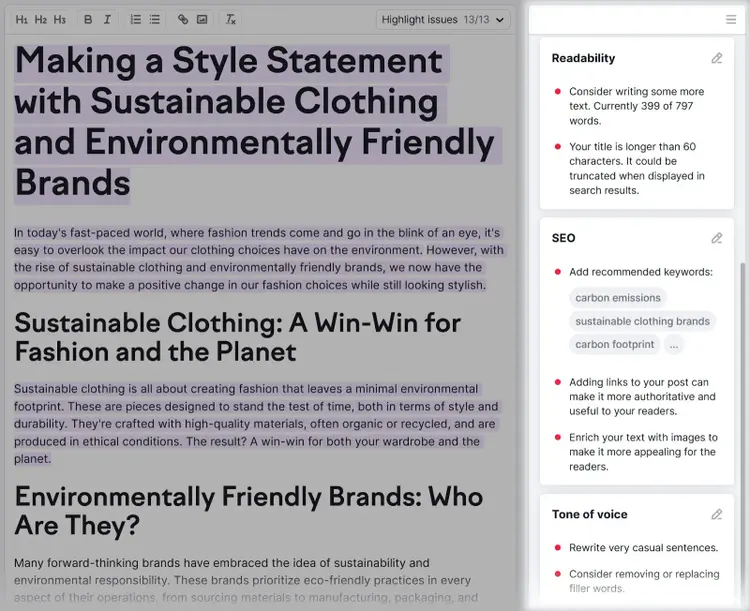Toggle bold formatting
This screenshot has height=611, width=750.
pyautogui.click(x=88, y=20)
